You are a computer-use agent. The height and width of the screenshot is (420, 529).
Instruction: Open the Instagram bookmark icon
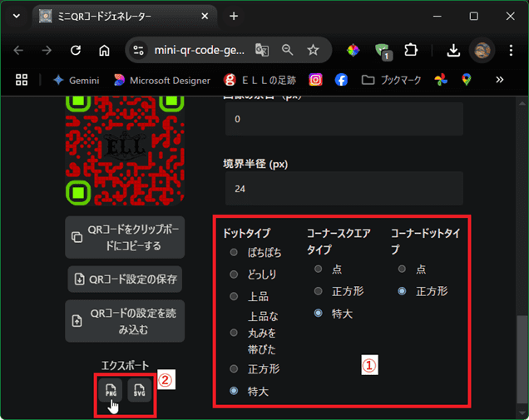pyautogui.click(x=315, y=80)
